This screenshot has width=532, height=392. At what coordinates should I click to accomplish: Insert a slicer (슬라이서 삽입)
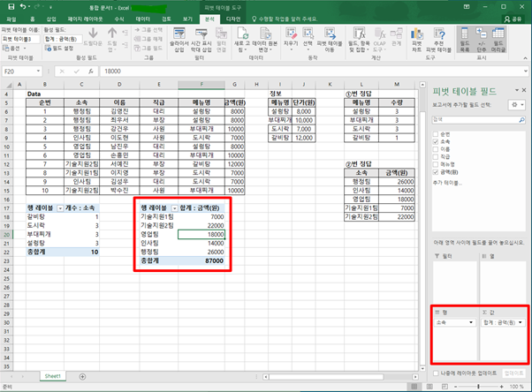point(179,40)
